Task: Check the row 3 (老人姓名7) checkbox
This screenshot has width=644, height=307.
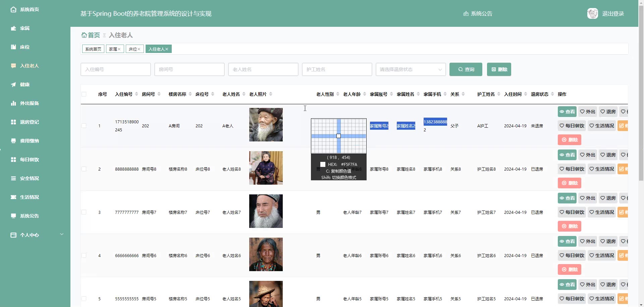Action: [84, 212]
